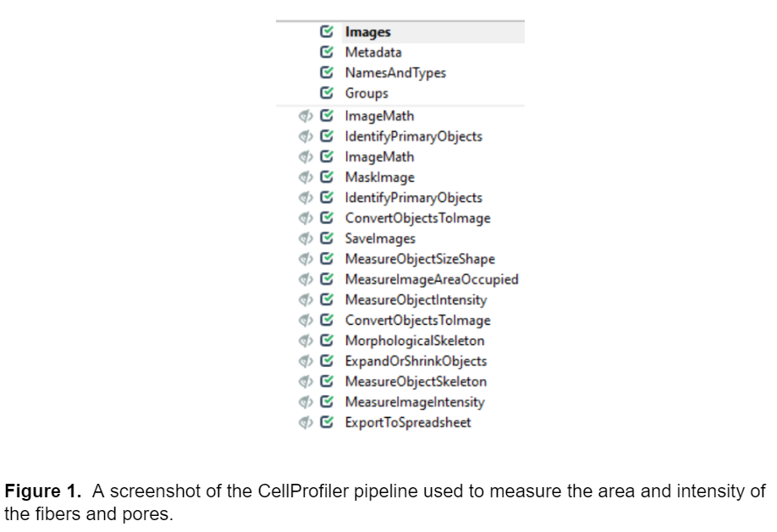This screenshot has height=532, width=777.
Task: Select the MeasureImageAreaOccupied module
Action: (x=431, y=280)
